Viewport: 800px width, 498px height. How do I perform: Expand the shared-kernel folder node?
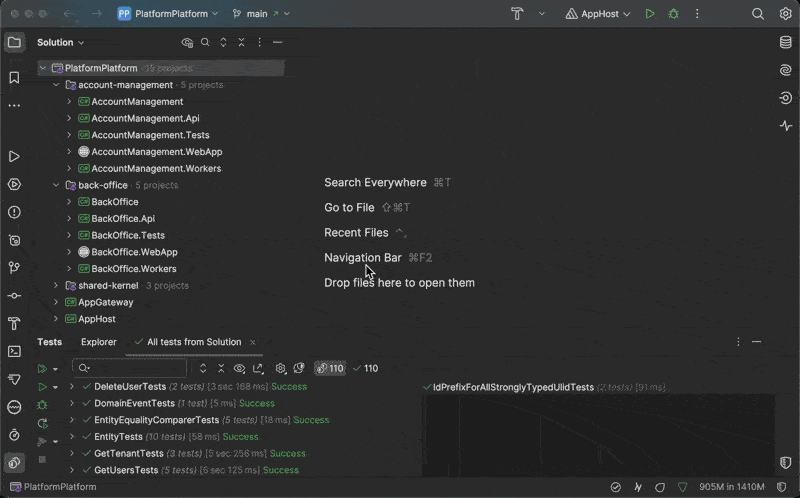pos(57,285)
